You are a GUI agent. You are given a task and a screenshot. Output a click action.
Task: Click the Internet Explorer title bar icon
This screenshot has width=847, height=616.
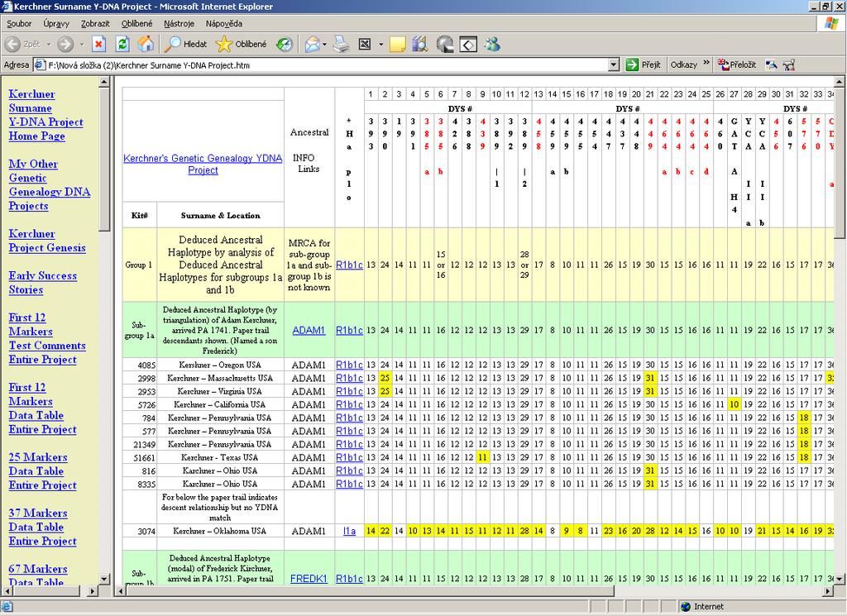pos(7,7)
